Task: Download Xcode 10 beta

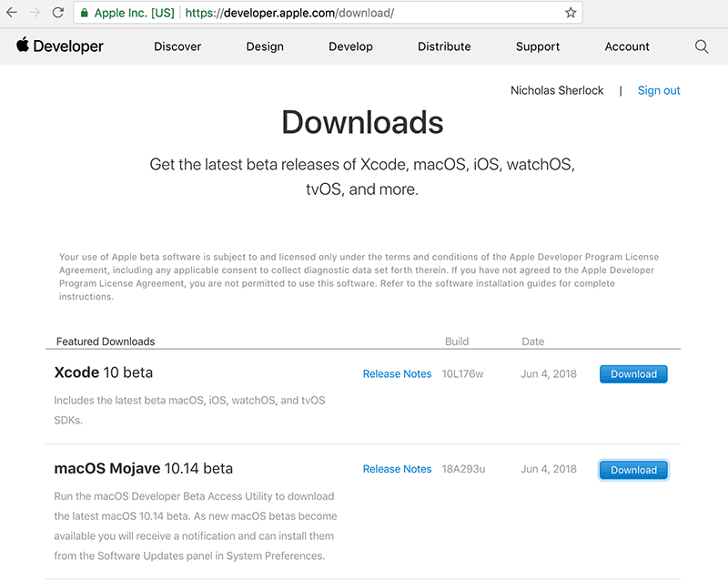Action: [x=633, y=374]
